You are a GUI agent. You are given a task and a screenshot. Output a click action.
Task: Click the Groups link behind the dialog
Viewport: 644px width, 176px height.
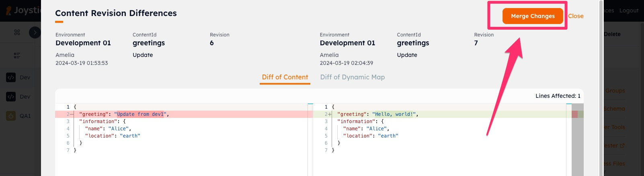[x=615, y=91]
